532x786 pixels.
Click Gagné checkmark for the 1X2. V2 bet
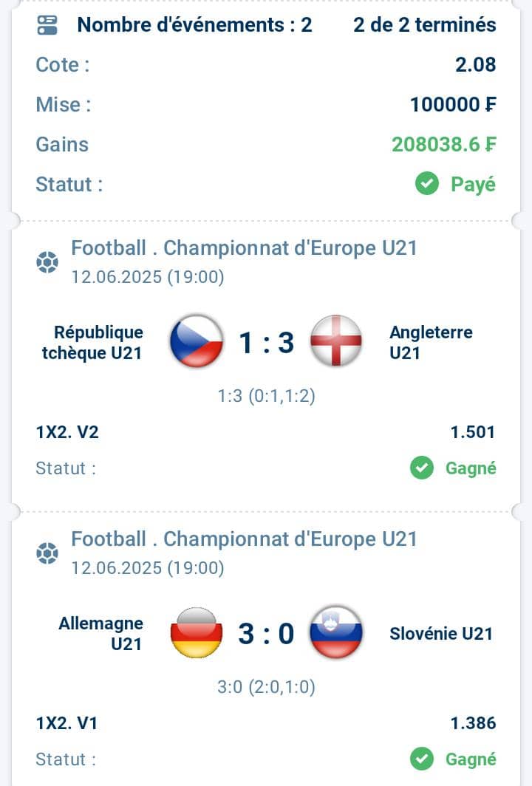click(422, 468)
